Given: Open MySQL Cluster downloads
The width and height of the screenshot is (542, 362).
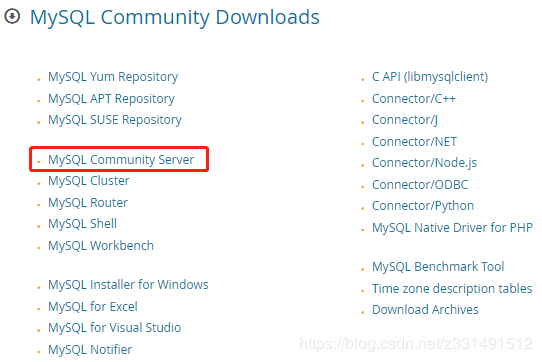Looking at the screenshot, I should coord(89,181).
